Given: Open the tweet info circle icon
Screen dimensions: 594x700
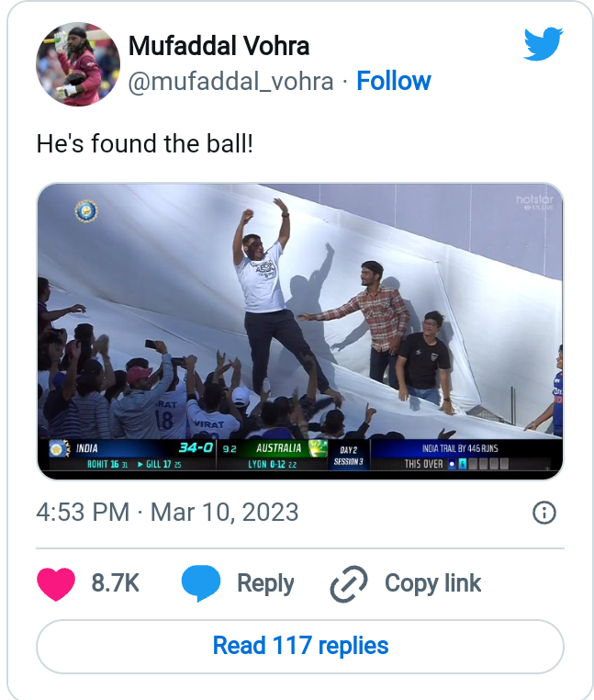Looking at the screenshot, I should click(x=544, y=513).
